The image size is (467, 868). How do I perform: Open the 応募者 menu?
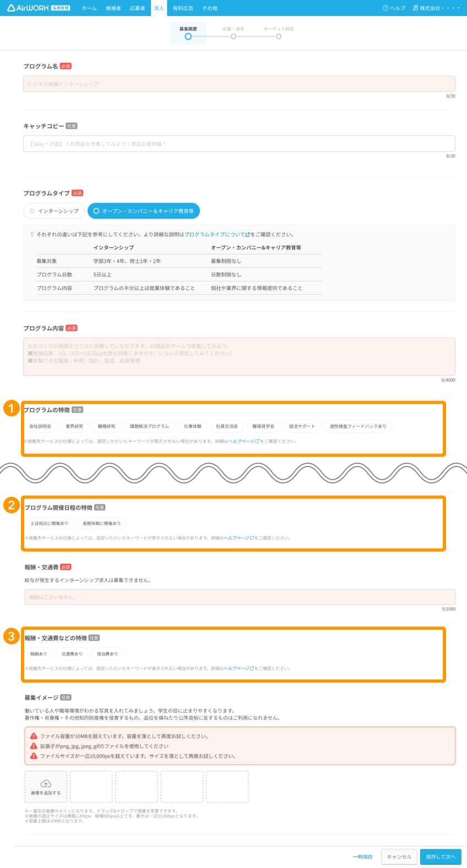click(137, 8)
